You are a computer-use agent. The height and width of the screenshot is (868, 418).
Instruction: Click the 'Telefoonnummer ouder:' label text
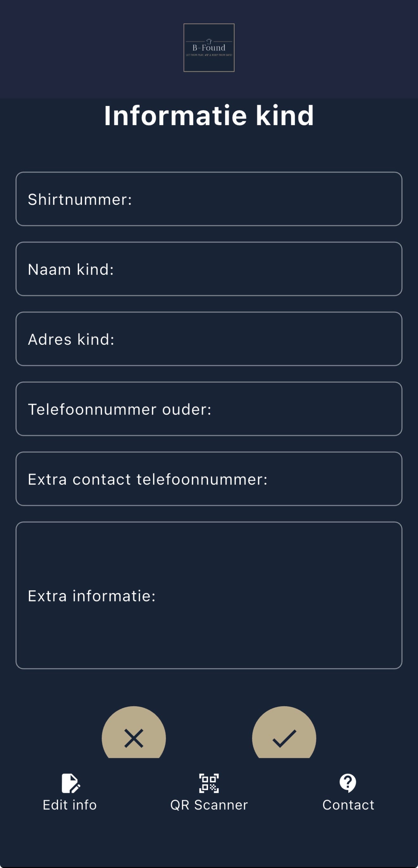(120, 409)
